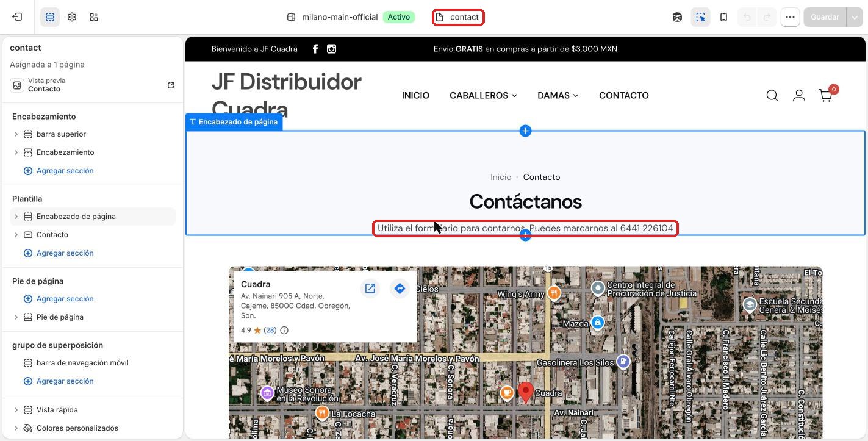
Task: Expand the Contacto template section
Action: point(16,235)
